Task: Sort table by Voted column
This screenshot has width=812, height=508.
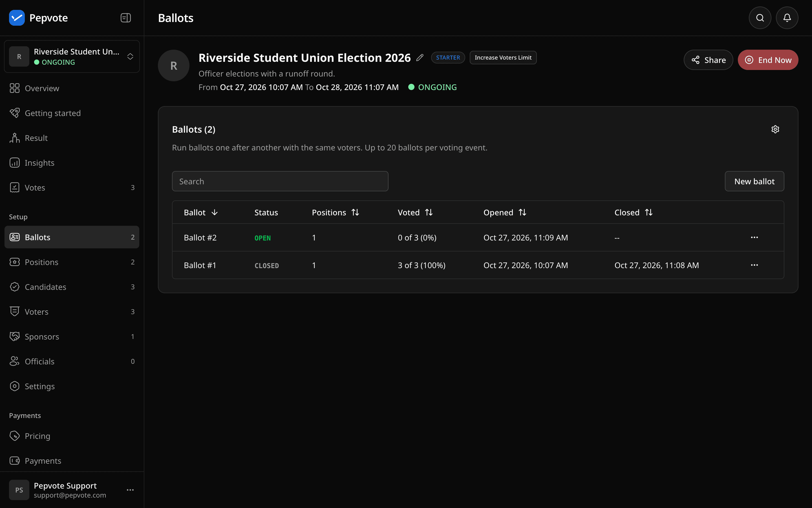Action: [415, 212]
